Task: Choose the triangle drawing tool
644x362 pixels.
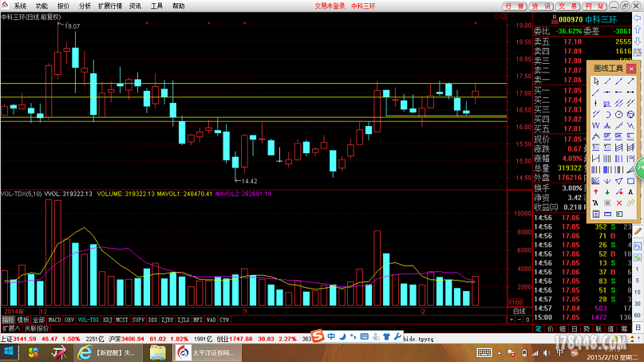Action: (619, 180)
